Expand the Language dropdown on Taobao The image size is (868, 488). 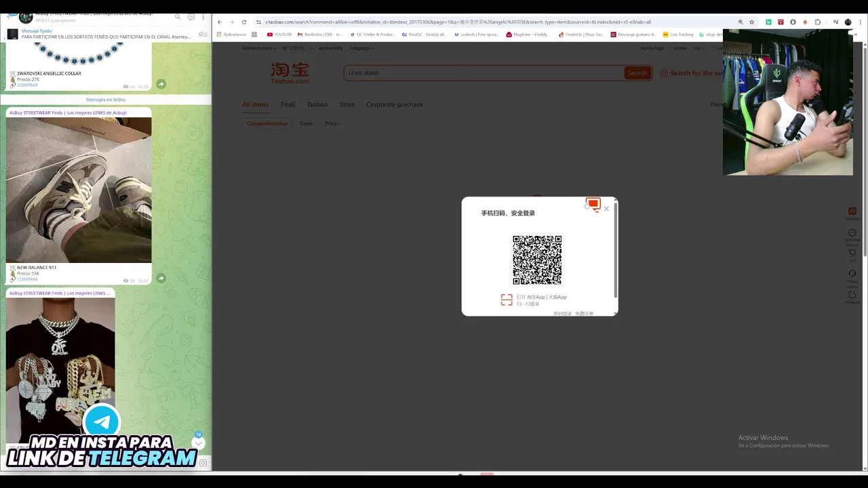click(361, 48)
